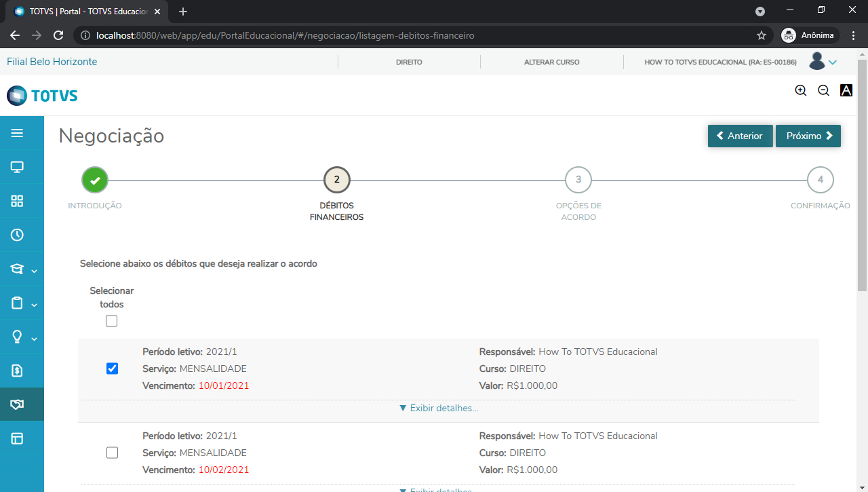Viewport: 868px width, 492px height.
Task: Uncheck the debit due 10/01/2021
Action: click(x=112, y=368)
